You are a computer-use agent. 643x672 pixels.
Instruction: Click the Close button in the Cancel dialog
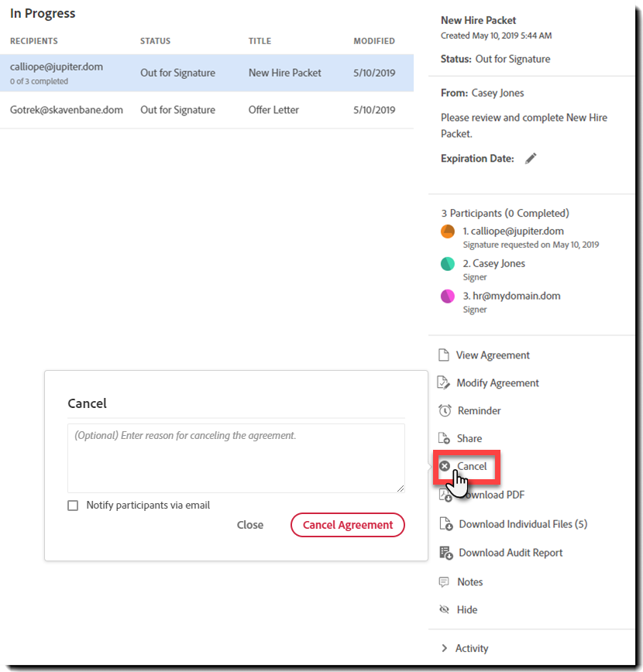[x=250, y=525]
